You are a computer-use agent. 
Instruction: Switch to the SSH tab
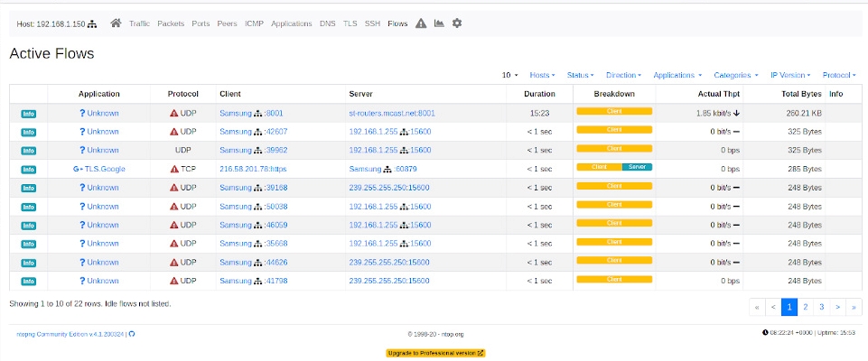[x=372, y=23]
